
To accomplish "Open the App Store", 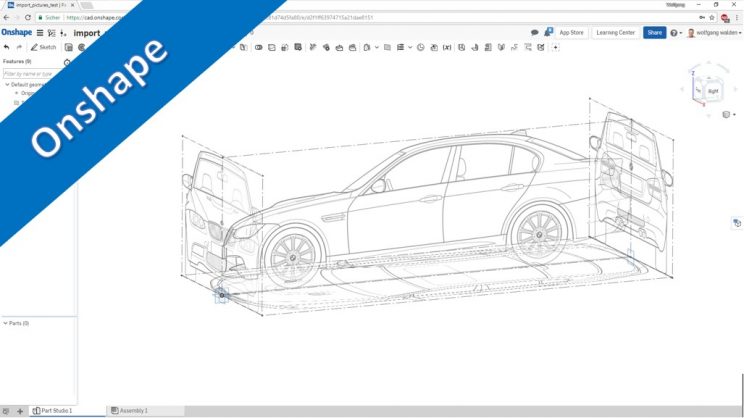I will coord(571,33).
